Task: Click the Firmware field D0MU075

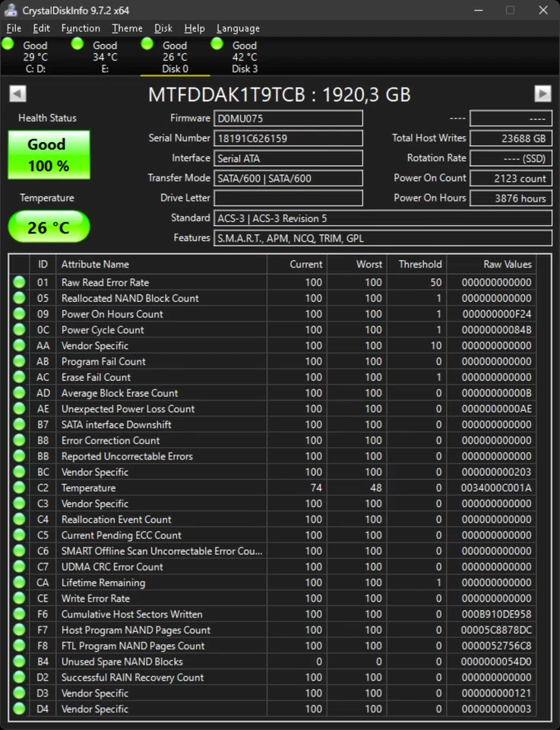Action: 288,119
